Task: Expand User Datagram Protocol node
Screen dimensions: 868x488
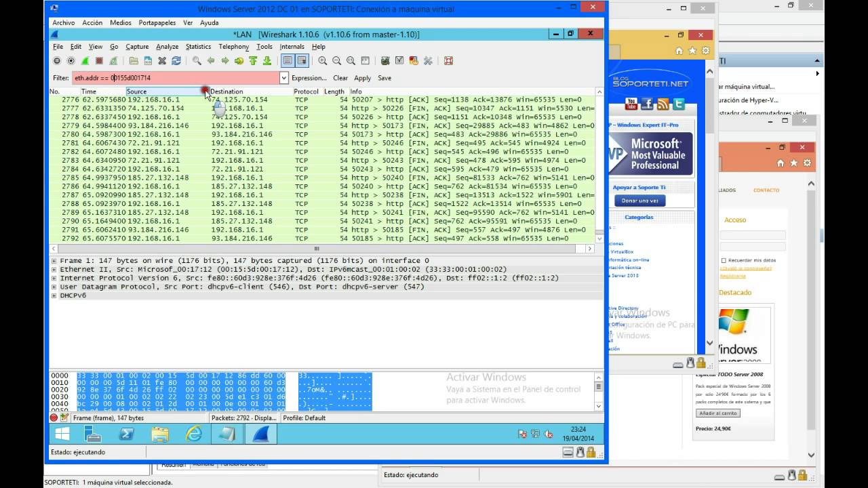Action: tap(54, 287)
